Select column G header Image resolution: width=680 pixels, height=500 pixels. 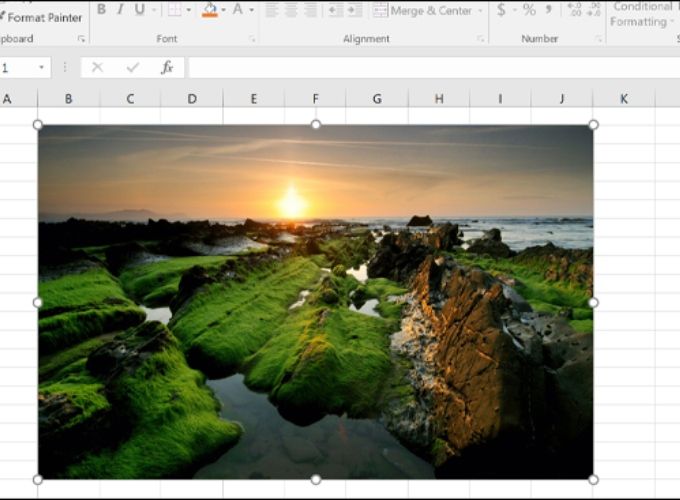pyautogui.click(x=377, y=98)
